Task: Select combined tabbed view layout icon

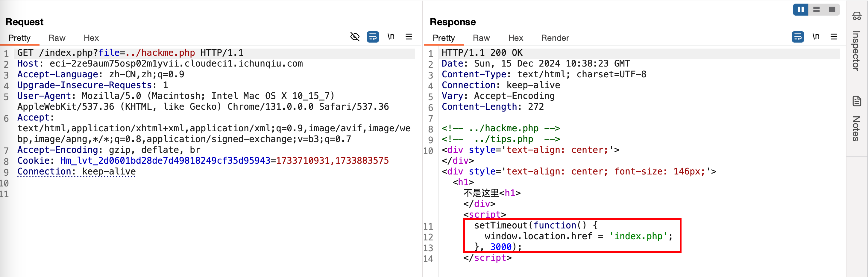Action: click(x=832, y=10)
